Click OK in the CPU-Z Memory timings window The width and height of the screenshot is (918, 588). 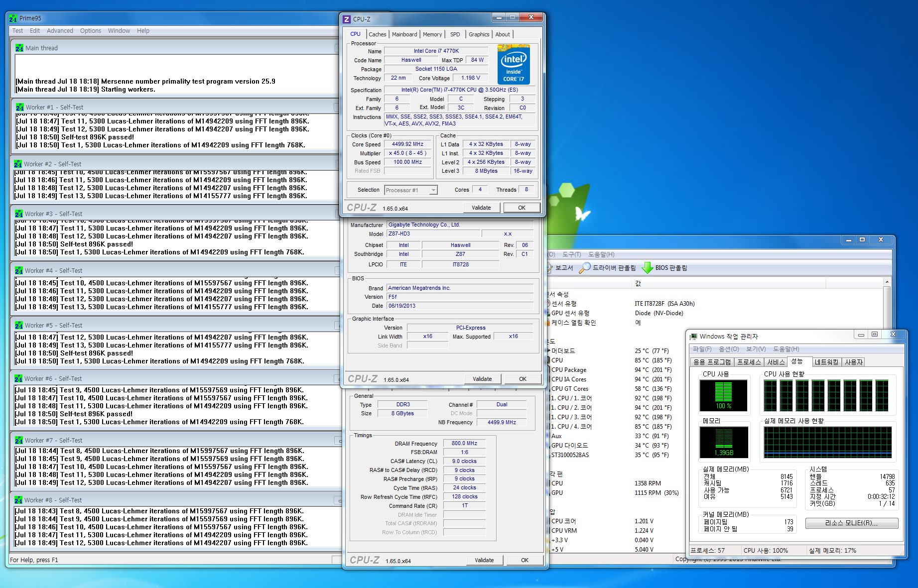525,560
